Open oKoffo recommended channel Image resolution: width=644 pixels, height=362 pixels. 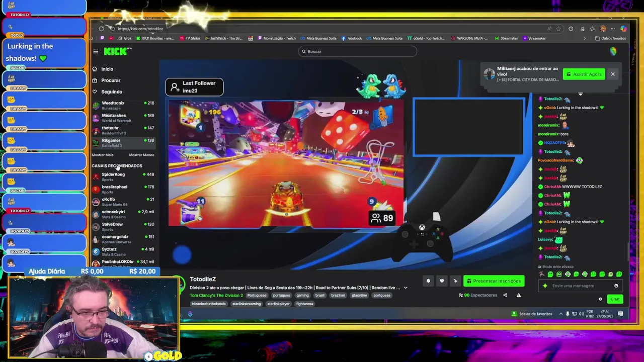123,202
